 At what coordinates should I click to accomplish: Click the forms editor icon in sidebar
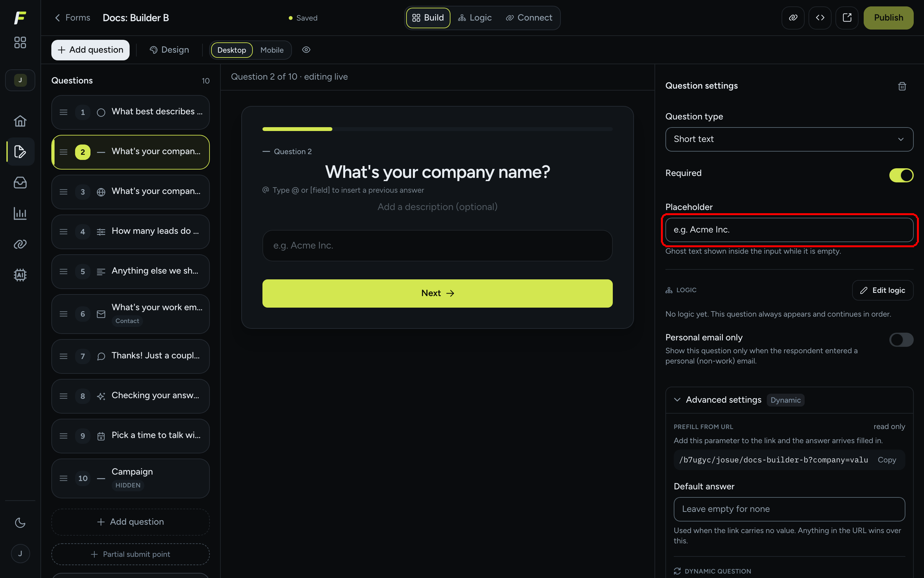(20, 152)
